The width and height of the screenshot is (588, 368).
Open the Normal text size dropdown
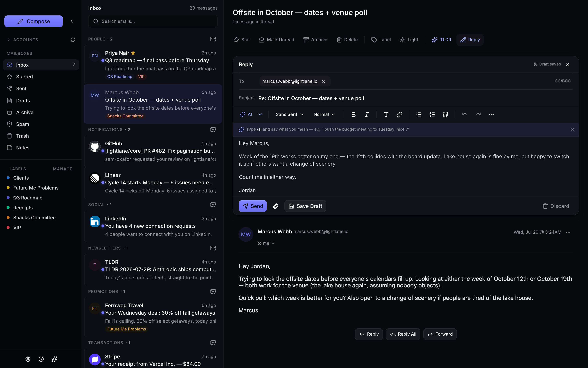coord(324,114)
